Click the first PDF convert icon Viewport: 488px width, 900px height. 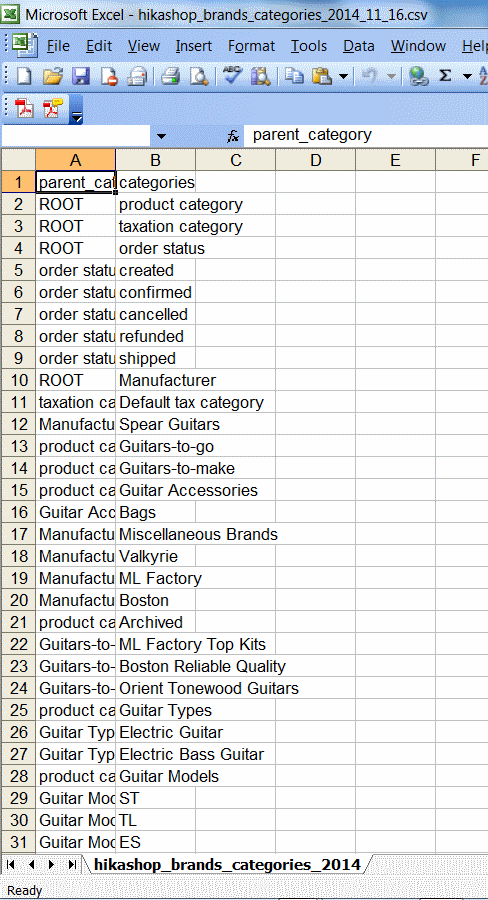[24, 108]
